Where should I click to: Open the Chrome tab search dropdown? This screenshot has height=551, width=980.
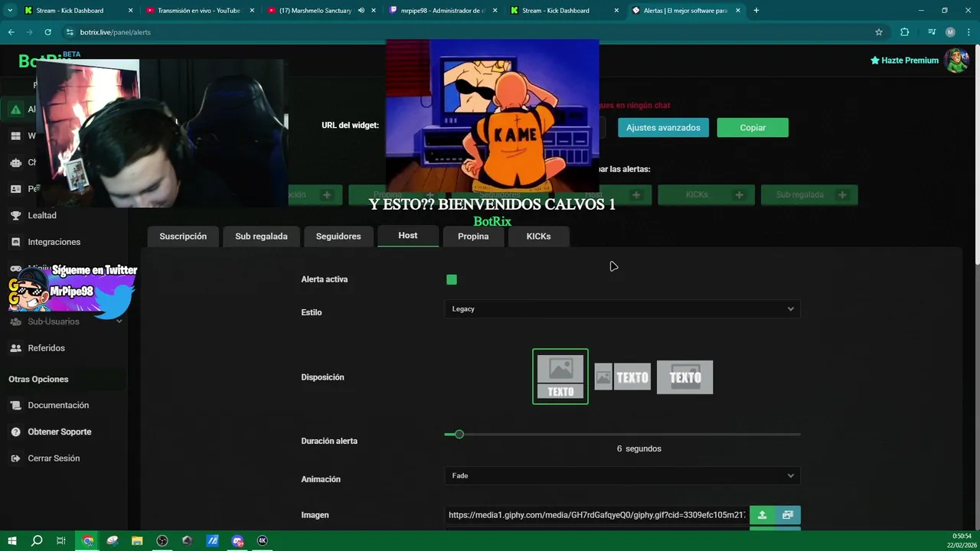click(x=10, y=11)
